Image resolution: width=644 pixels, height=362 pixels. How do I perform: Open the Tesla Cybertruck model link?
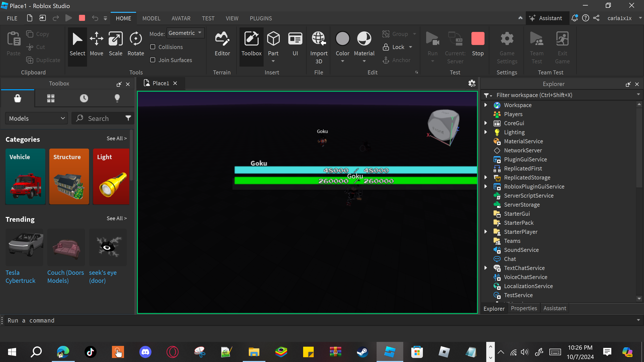click(x=20, y=277)
